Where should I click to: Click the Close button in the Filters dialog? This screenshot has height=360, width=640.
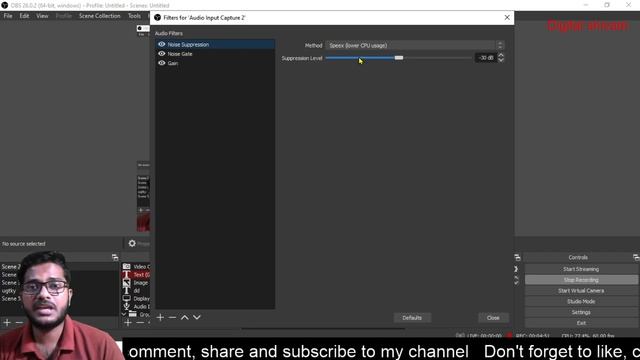pos(493,318)
